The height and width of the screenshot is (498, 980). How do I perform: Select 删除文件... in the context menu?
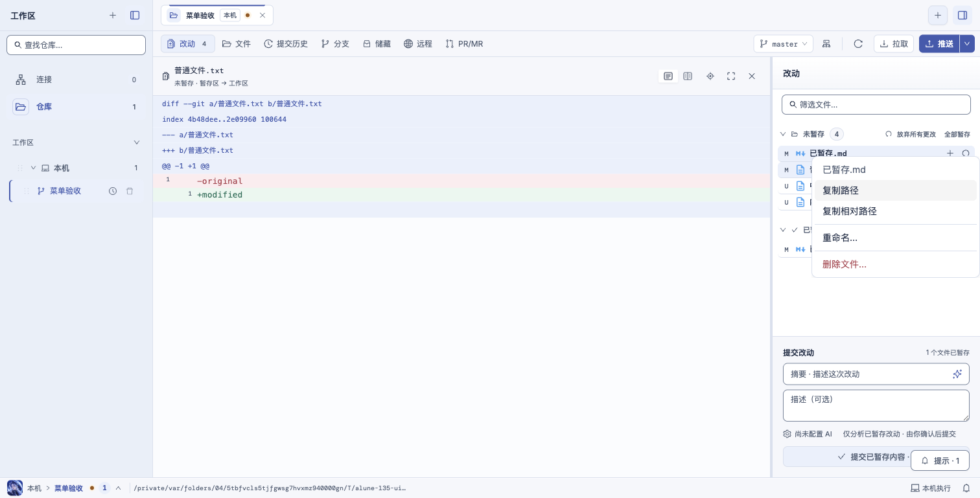pos(895,264)
